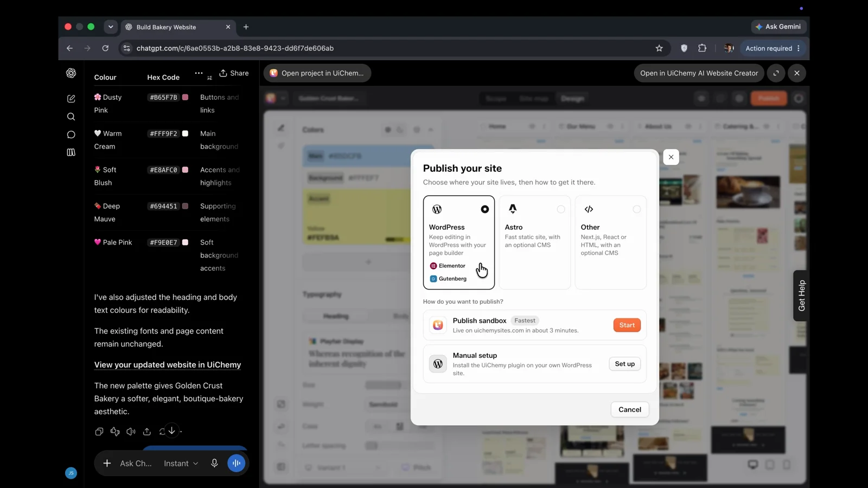Select the WordPress publish option

coord(459,242)
